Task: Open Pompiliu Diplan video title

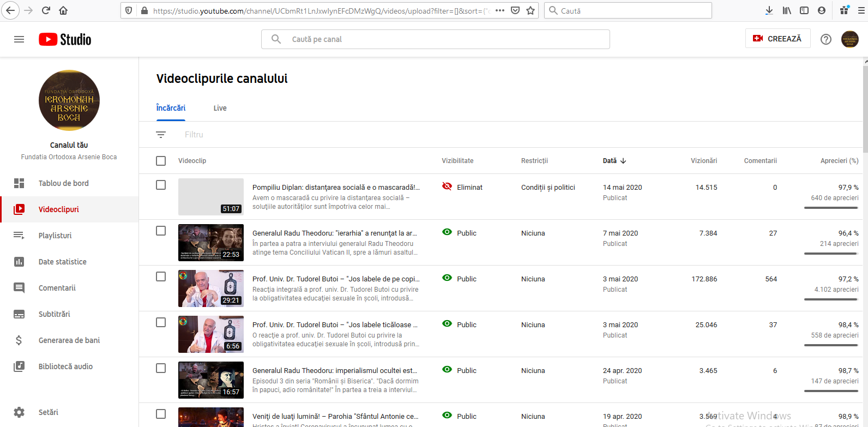Action: (336, 187)
